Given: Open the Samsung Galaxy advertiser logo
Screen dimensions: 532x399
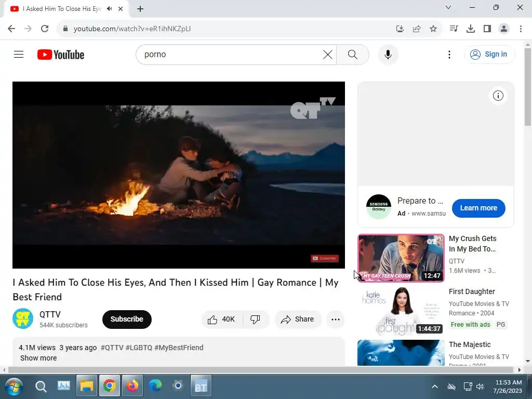Looking at the screenshot, I should 379,207.
